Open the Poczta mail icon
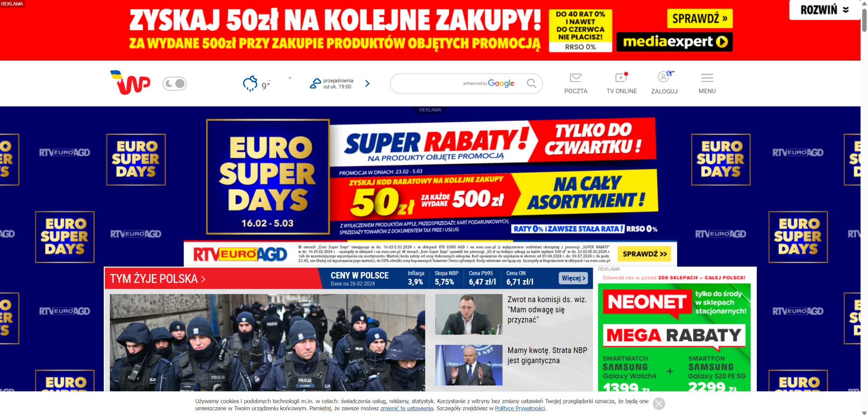Viewport: 868px width, 415px height. click(x=575, y=78)
